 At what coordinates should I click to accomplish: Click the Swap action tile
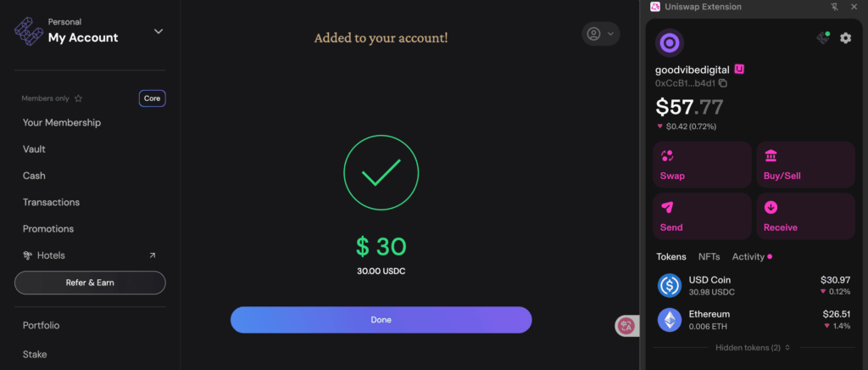tap(702, 165)
